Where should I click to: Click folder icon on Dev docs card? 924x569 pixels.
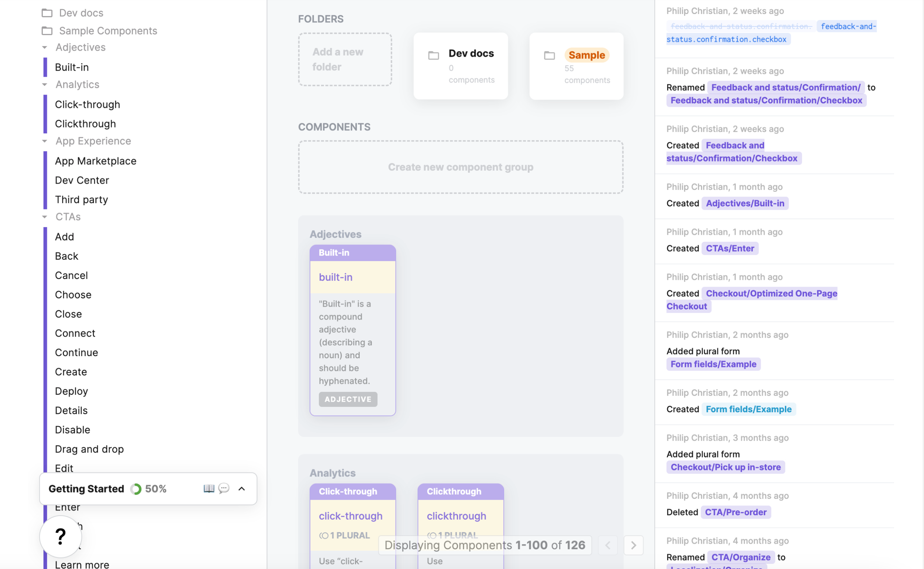[434, 55]
